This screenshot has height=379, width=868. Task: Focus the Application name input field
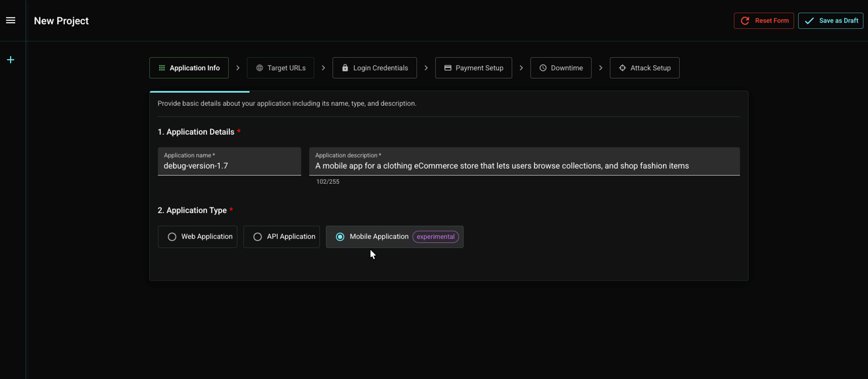coord(229,166)
